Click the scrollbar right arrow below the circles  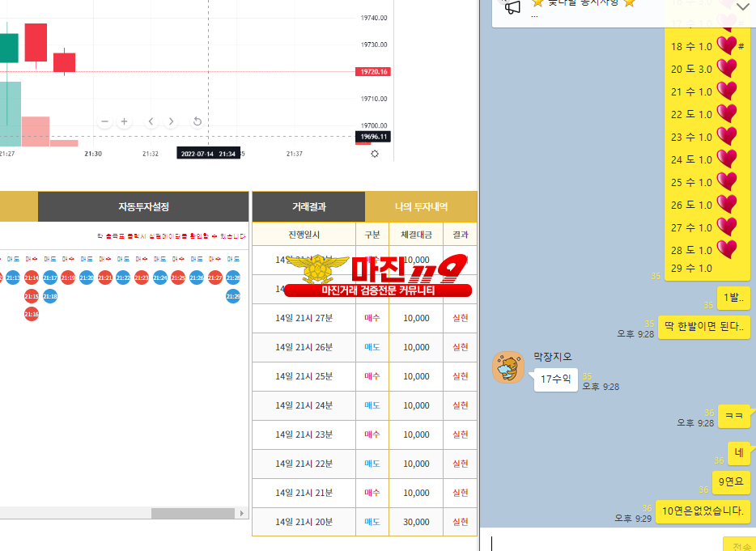pos(241,514)
